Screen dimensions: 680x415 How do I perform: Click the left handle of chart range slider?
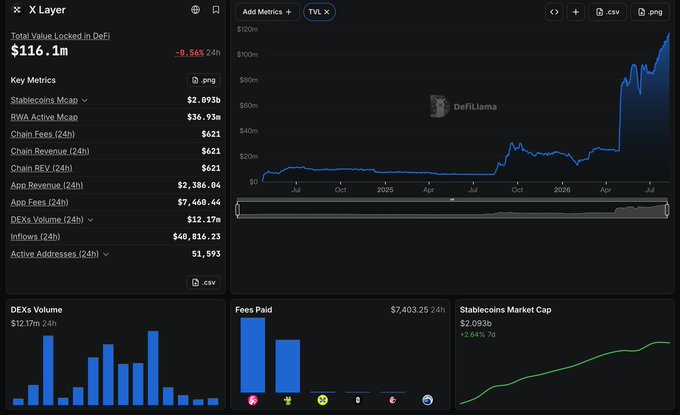click(x=238, y=210)
